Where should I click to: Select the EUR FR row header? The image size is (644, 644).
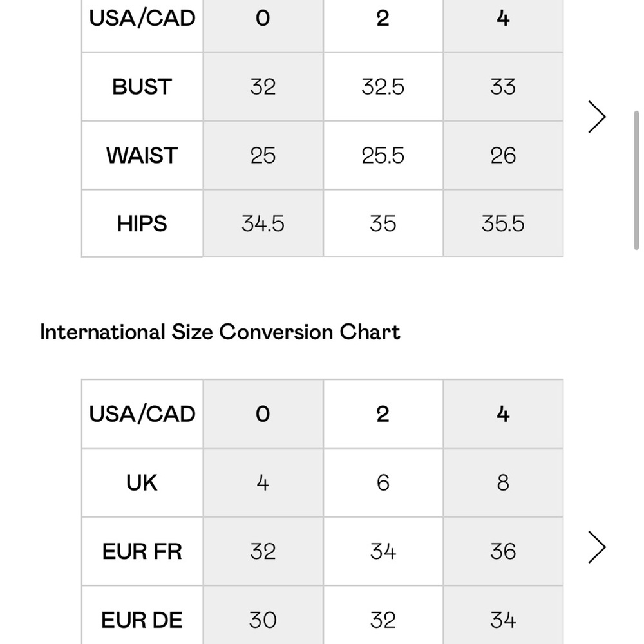142,551
